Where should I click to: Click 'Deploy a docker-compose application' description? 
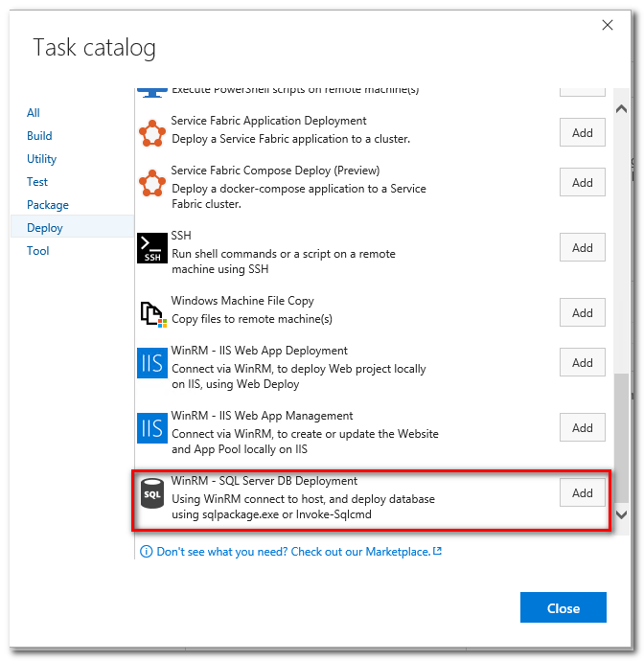tap(299, 196)
